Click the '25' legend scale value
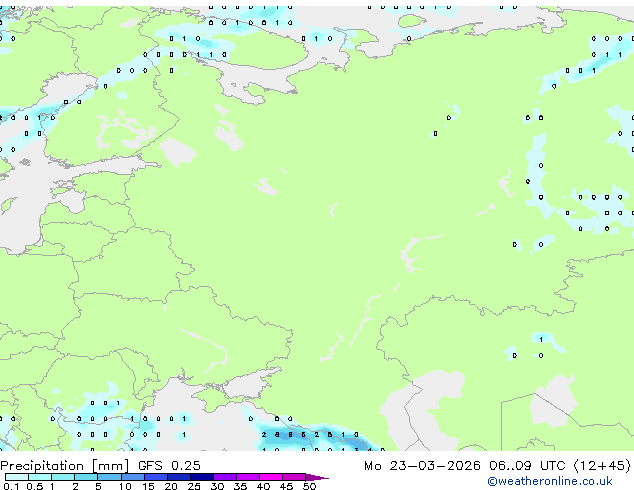 pyautogui.click(x=194, y=486)
